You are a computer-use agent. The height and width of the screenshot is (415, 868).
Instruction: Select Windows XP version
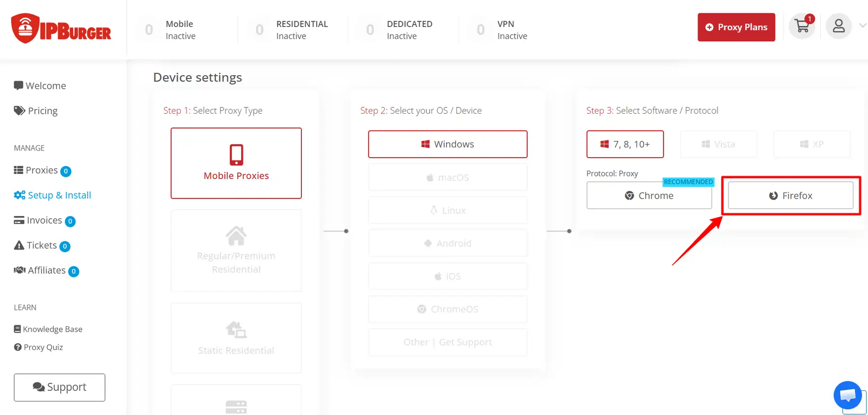(x=812, y=144)
